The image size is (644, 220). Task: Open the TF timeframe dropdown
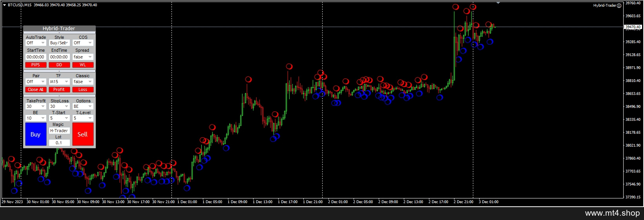[x=59, y=82]
